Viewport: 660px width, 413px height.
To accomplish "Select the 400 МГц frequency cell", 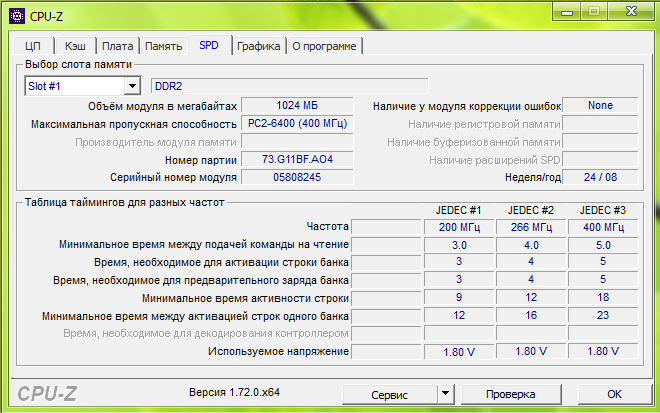I will click(x=603, y=227).
